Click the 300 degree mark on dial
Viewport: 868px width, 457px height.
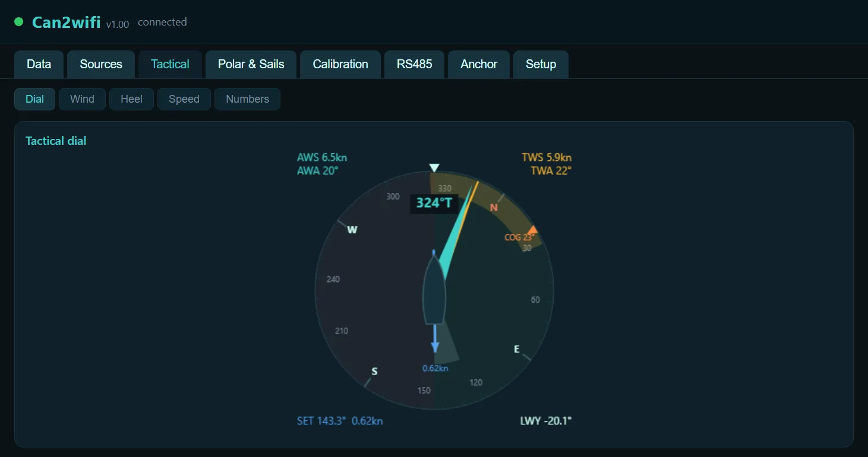[393, 196]
